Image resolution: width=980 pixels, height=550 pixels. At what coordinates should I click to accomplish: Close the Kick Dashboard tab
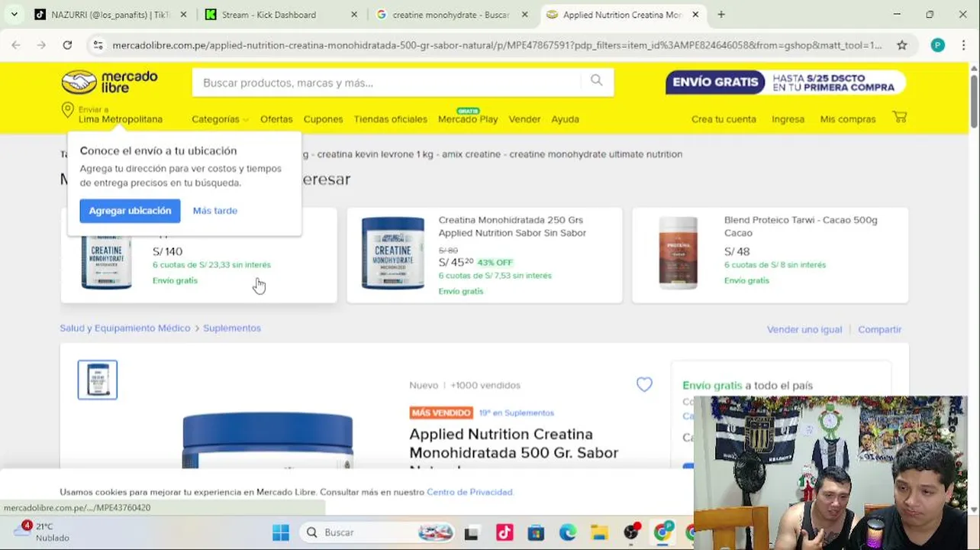354,15
